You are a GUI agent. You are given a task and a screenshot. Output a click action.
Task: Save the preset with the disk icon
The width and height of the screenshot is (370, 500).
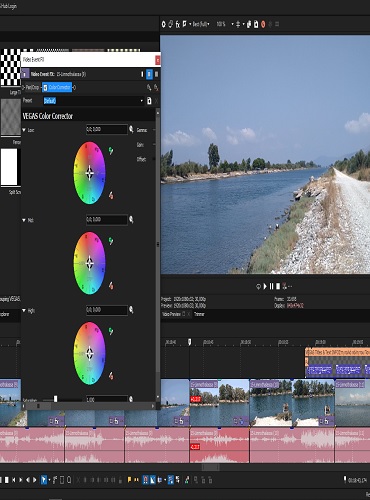pyautogui.click(x=149, y=101)
